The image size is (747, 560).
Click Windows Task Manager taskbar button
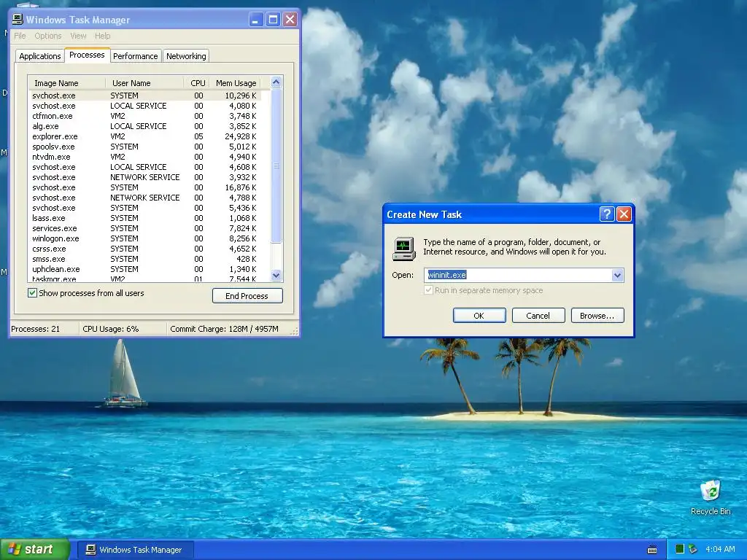pyautogui.click(x=135, y=550)
